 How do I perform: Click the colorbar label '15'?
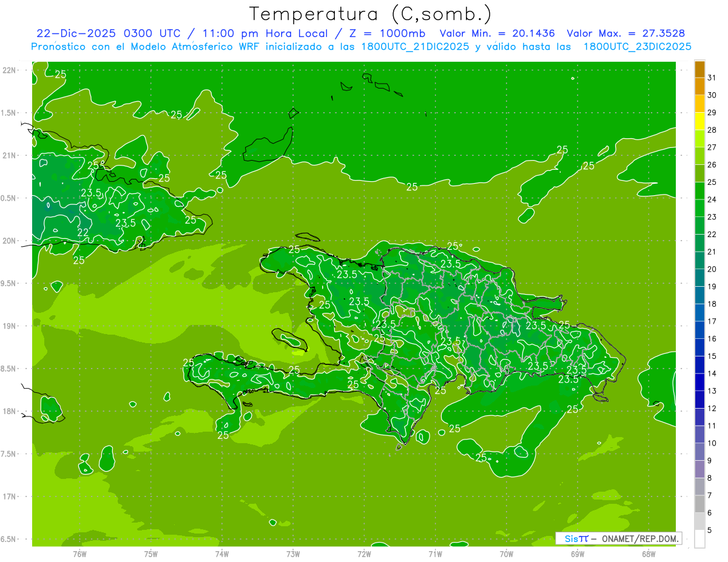[712, 356]
